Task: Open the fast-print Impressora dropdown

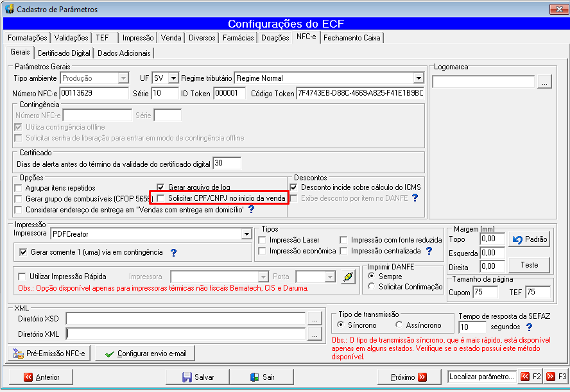Action: coord(263,277)
